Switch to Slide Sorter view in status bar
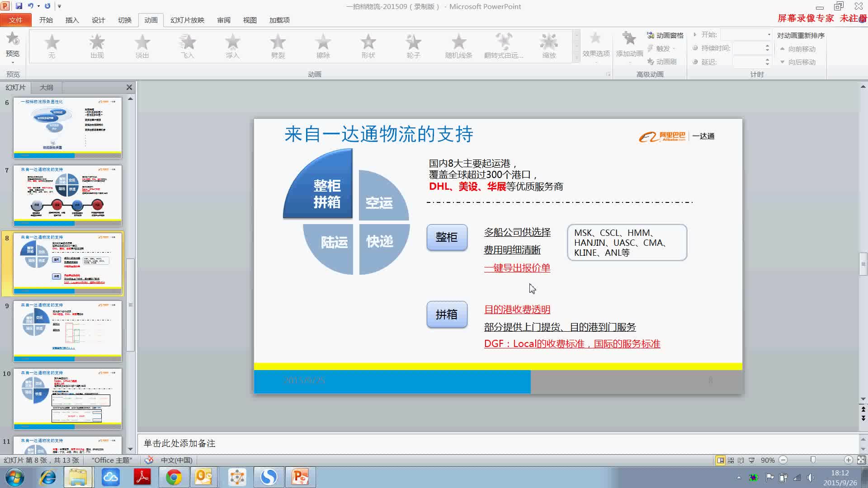868x488 pixels. [731, 460]
